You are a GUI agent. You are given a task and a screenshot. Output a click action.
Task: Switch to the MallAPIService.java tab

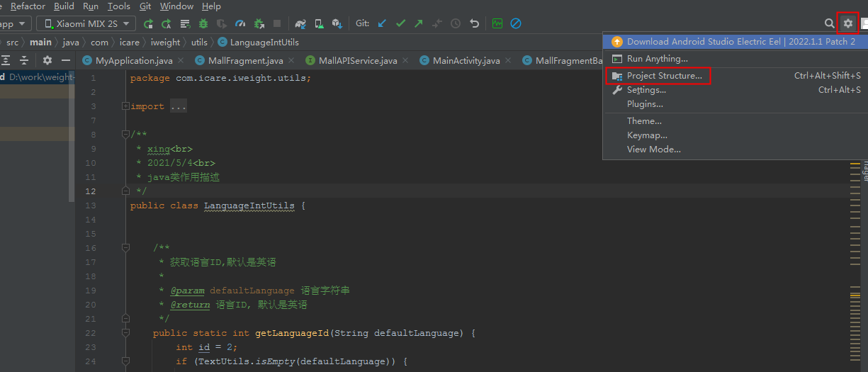[357, 61]
